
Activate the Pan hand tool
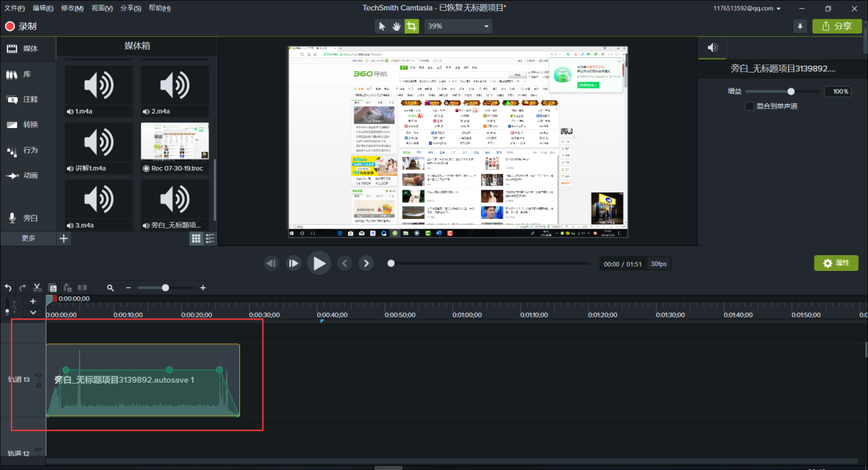(397, 26)
